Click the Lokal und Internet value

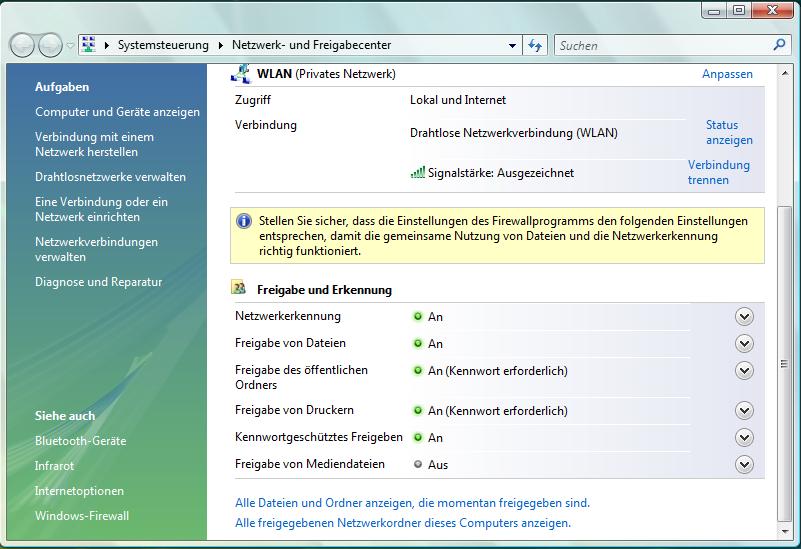[x=458, y=100]
